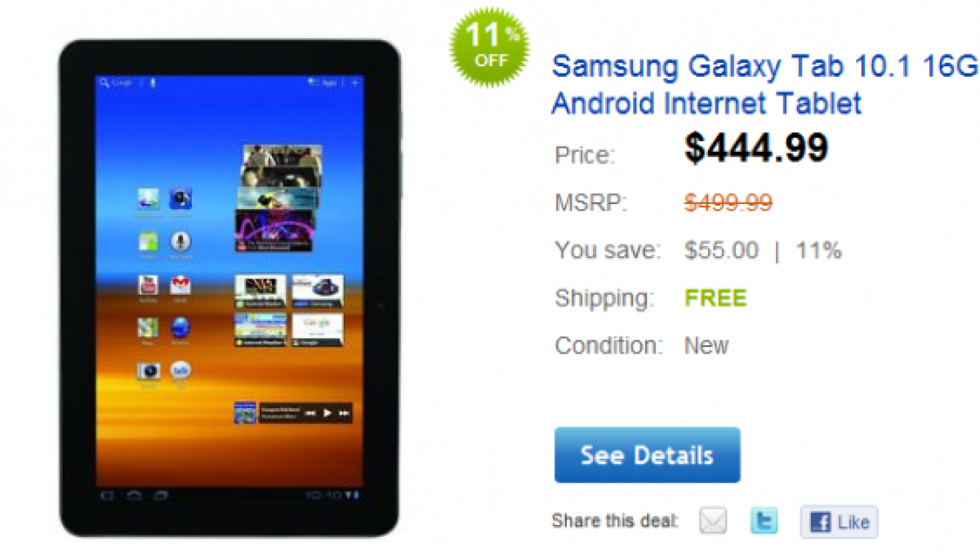Share this deal via email envelope icon
This screenshot has width=980, height=551.
coord(713,522)
